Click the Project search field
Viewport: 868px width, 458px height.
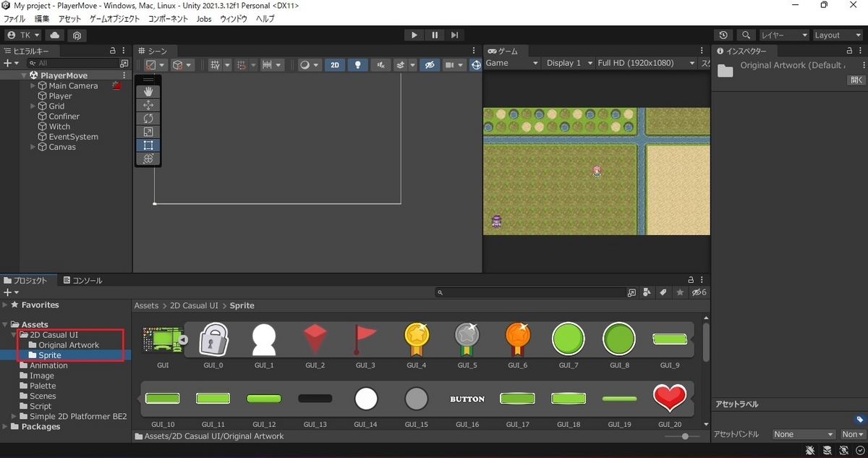[x=530, y=292]
